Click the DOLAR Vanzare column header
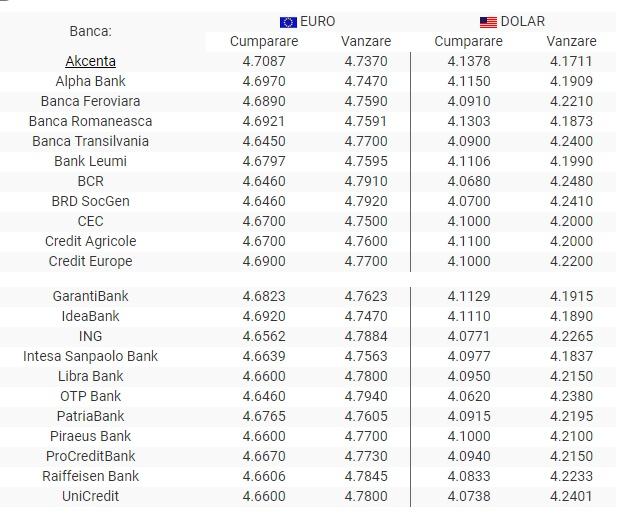Screen dimensions: 629x527 click(x=571, y=41)
